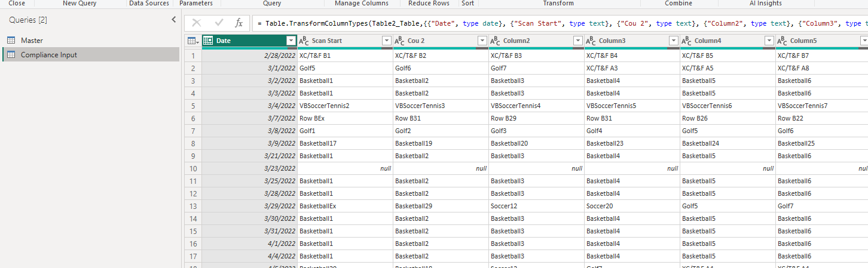This screenshot has height=268, width=868.
Task: Click the Compliance Input table icon
Action: point(11,54)
